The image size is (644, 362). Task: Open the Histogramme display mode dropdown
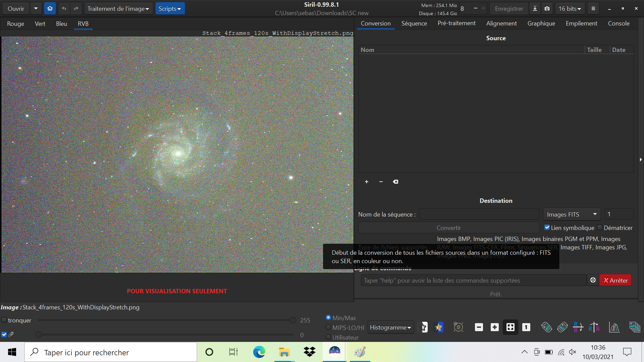coord(391,327)
